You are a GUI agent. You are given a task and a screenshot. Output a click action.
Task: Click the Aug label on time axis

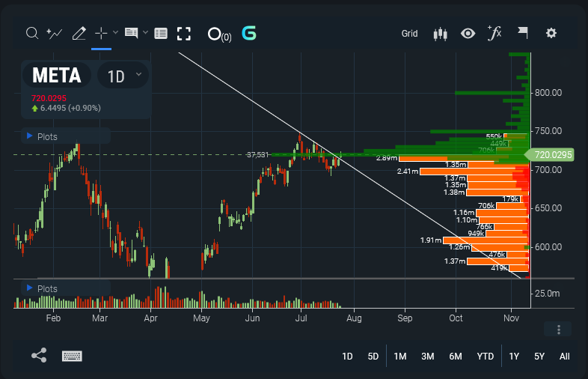(354, 318)
